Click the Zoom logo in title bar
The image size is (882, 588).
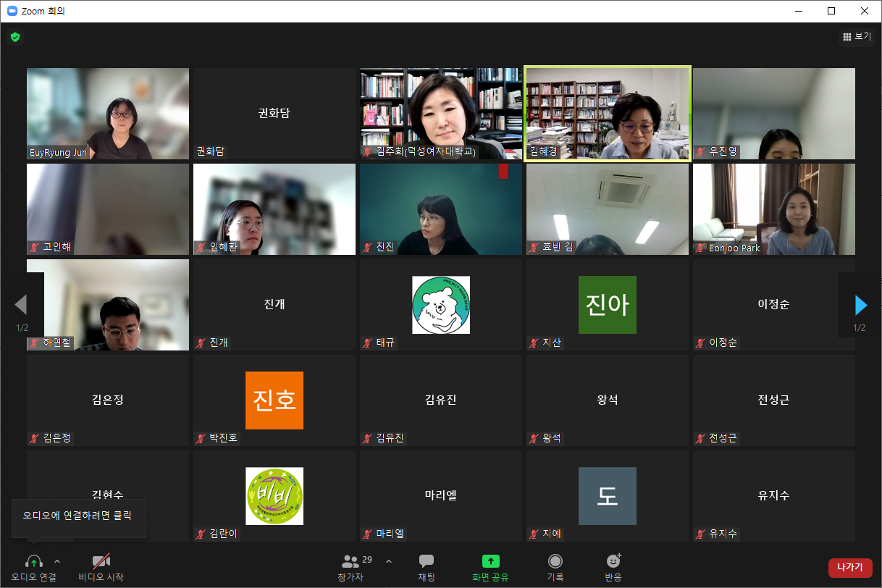pyautogui.click(x=12, y=11)
